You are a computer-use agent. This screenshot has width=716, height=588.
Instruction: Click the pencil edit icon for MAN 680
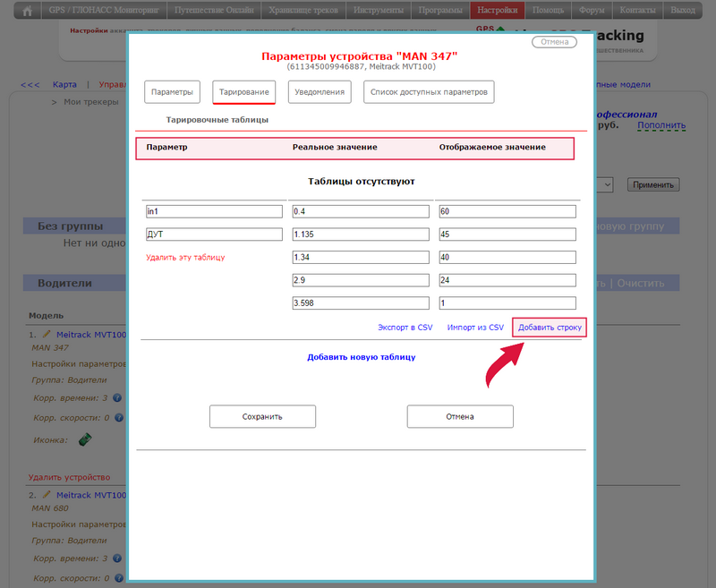point(47,494)
